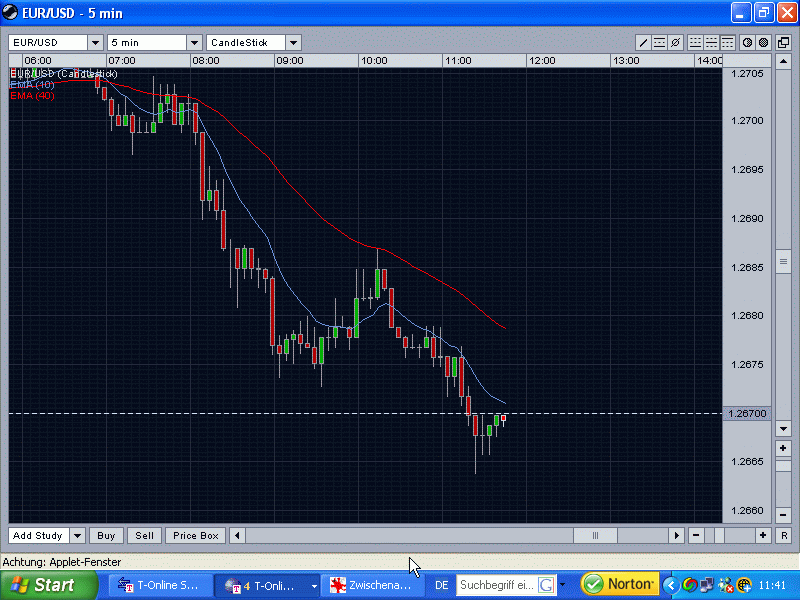
Task: Click the slashed-circle delete lines icon
Action: point(676,42)
